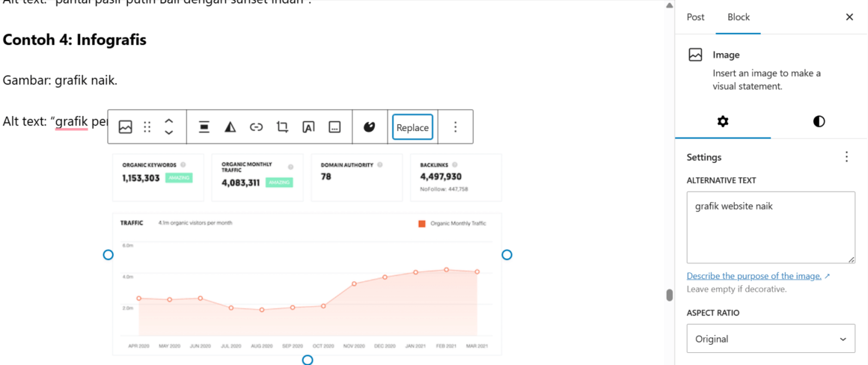
Task: Click the drag handle in block toolbar
Action: click(x=147, y=127)
